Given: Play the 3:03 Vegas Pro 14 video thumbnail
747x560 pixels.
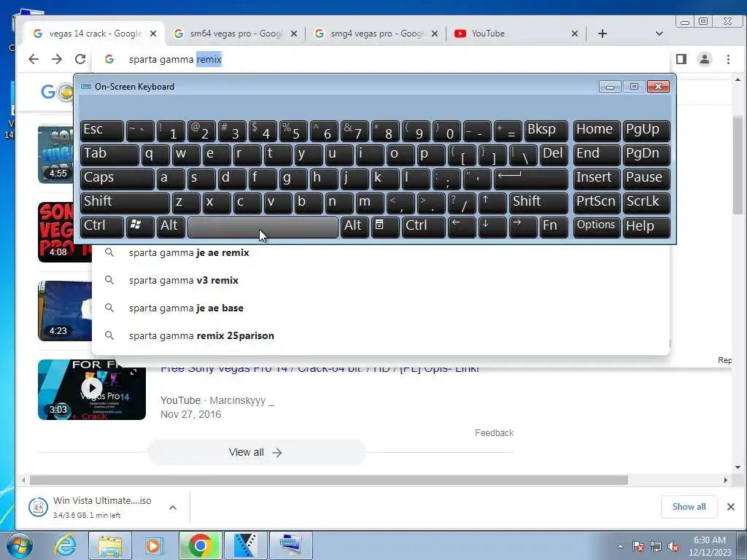Looking at the screenshot, I should [x=92, y=389].
